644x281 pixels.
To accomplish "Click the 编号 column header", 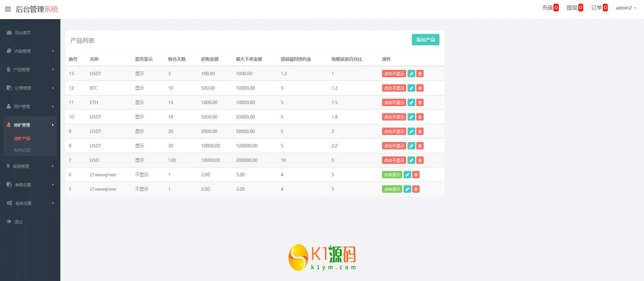I will [x=73, y=59].
